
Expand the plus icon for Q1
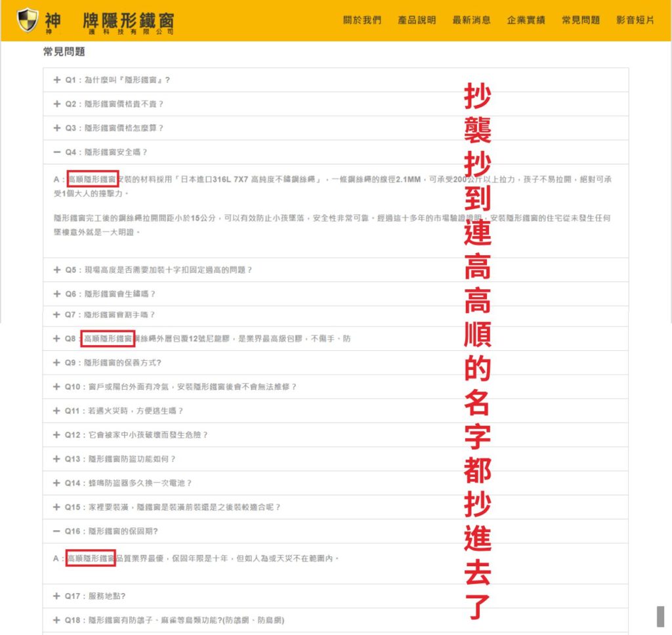(x=56, y=79)
